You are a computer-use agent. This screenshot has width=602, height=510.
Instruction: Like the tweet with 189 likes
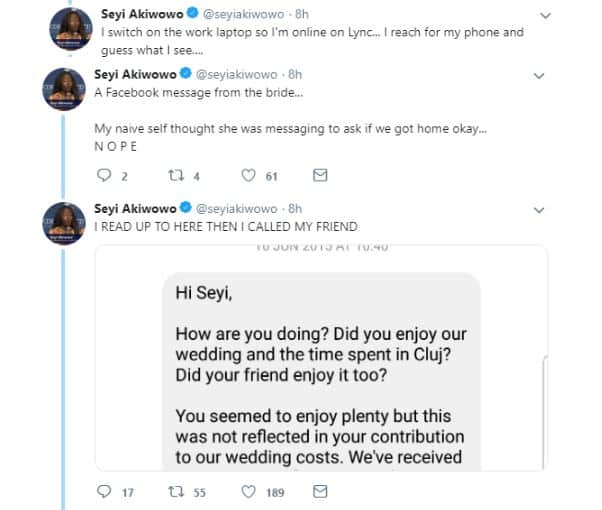(x=249, y=492)
